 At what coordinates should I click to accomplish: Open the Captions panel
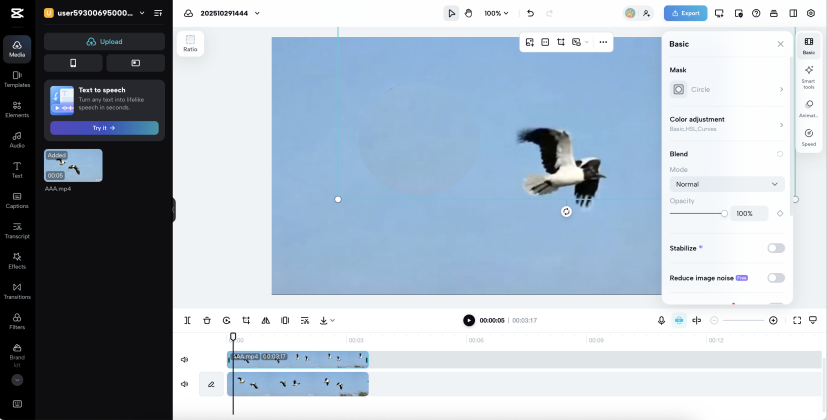17,200
